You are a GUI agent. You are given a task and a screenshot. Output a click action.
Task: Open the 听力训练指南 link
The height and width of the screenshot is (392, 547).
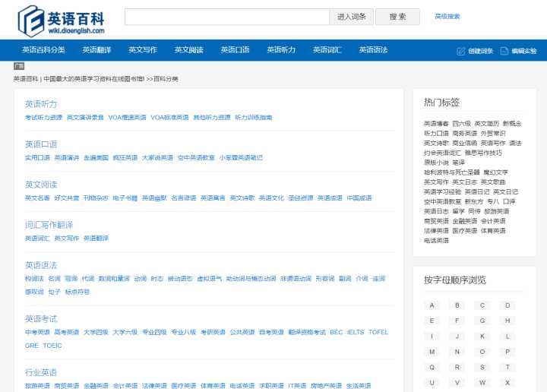[254, 118]
